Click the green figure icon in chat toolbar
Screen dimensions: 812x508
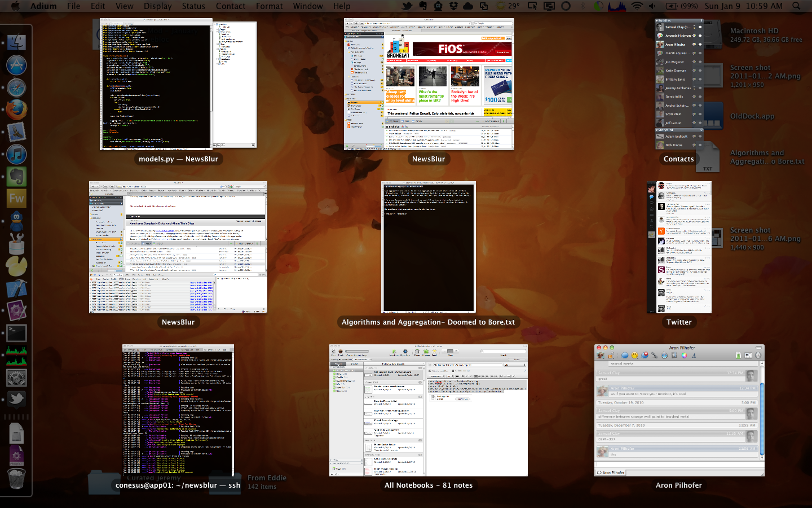tap(738, 356)
